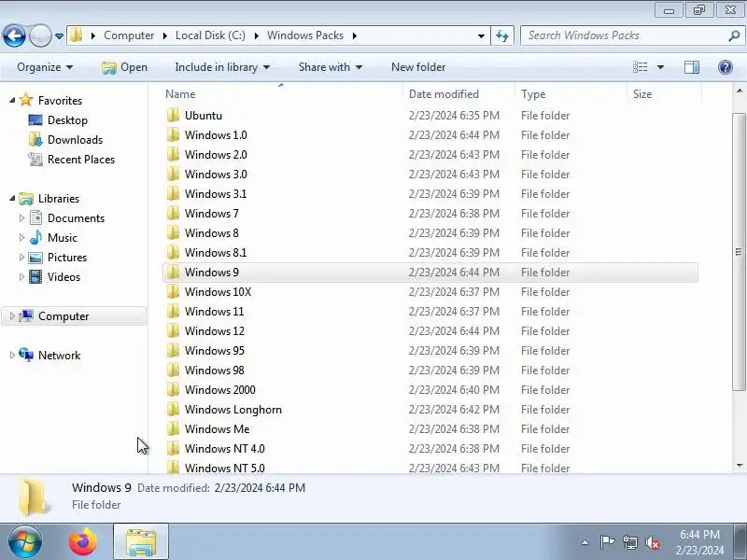Open the address bar history dropdown
This screenshot has width=747, height=560.
[481, 36]
